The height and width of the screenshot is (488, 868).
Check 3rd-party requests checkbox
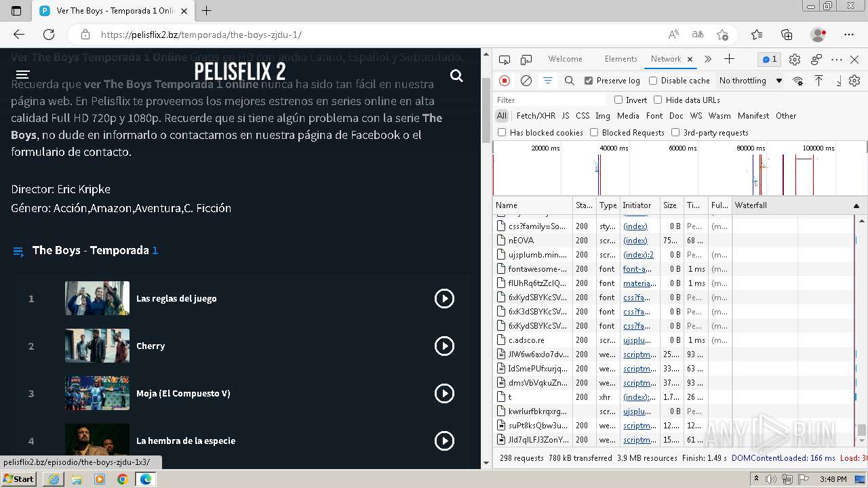pyautogui.click(x=675, y=133)
